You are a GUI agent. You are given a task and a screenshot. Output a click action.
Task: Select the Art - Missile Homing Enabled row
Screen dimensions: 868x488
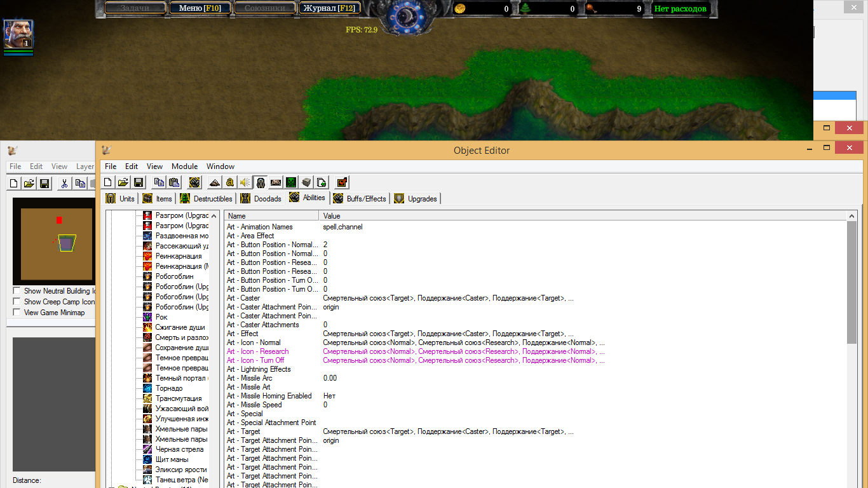pyautogui.click(x=536, y=396)
